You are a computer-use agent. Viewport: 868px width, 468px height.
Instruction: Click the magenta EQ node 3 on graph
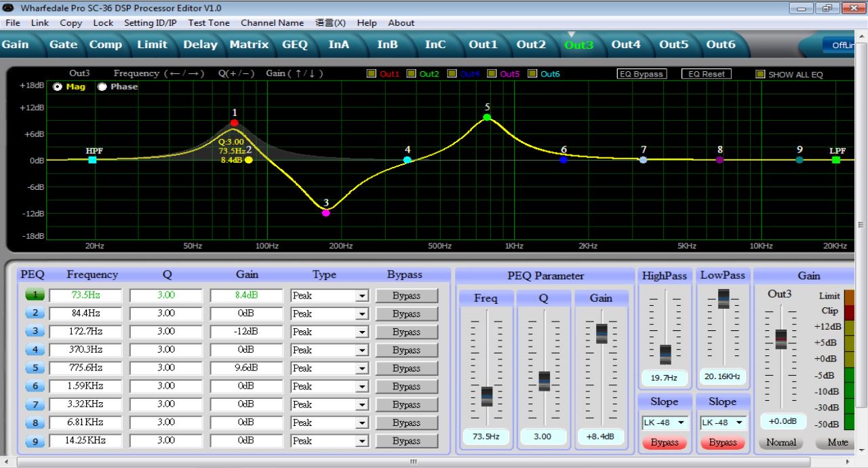[326, 213]
